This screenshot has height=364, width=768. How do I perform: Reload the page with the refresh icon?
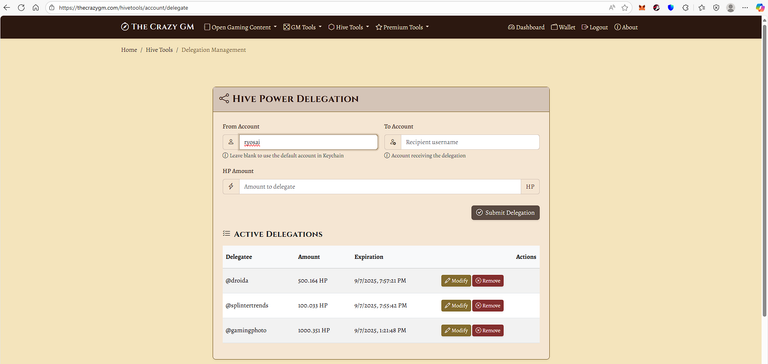click(21, 8)
